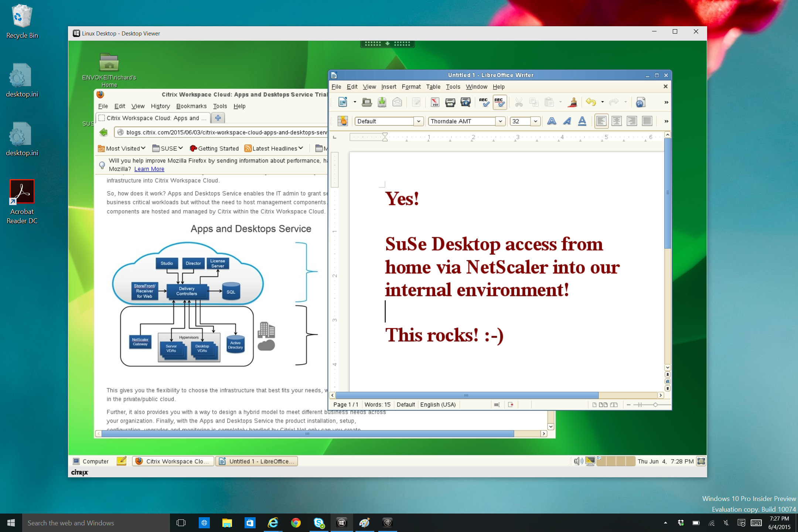
Task: Click Firefox green back arrow
Action: click(104, 132)
